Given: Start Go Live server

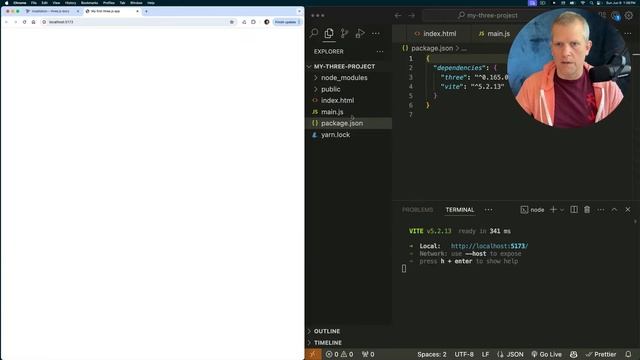Looking at the screenshot, I should pos(546,354).
